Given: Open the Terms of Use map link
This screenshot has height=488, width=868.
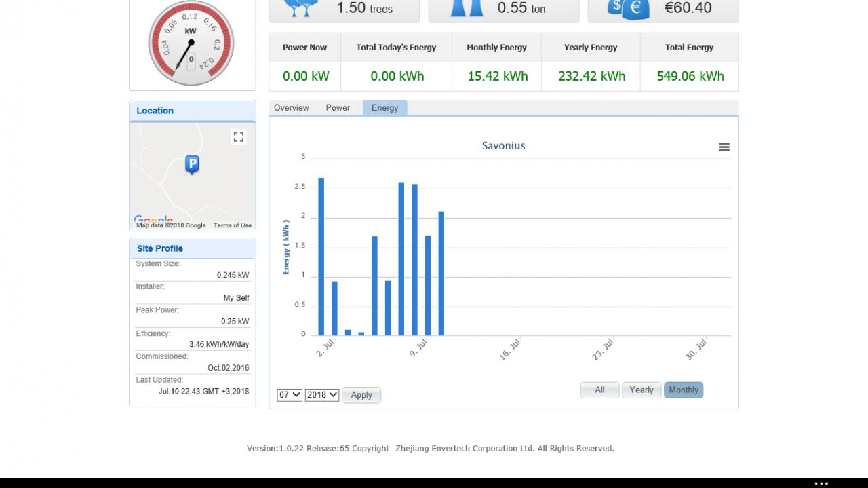Looking at the screenshot, I should pos(232,225).
